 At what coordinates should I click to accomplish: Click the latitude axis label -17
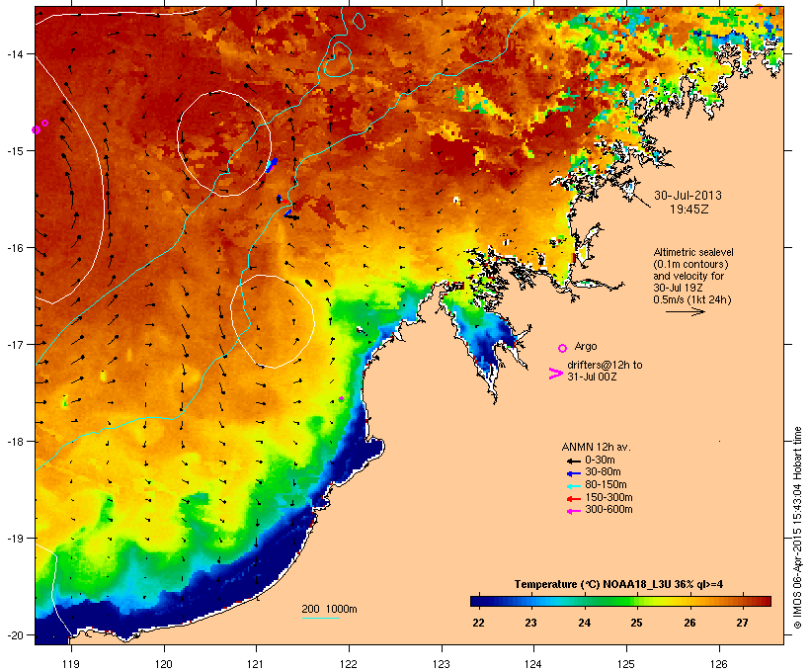point(15,345)
